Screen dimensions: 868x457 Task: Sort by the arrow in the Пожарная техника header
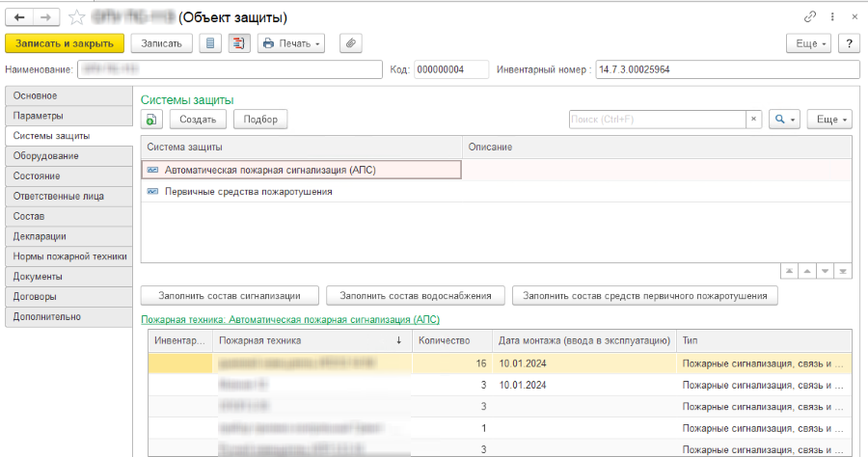[398, 340]
